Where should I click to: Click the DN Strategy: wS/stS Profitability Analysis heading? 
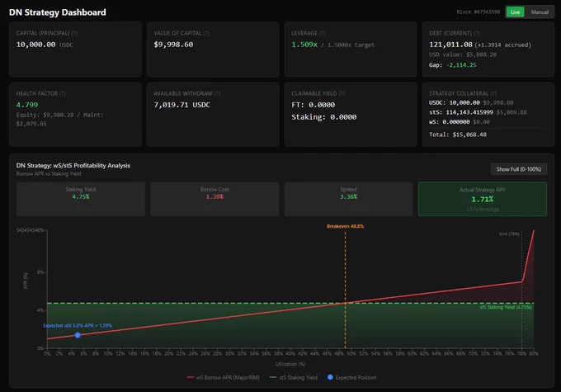[73, 165]
